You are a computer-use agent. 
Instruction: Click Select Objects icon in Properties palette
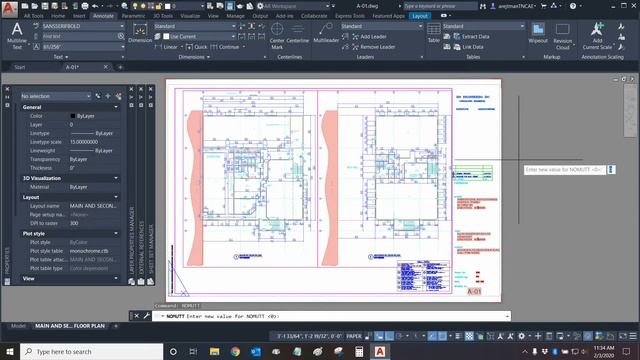pyautogui.click(x=108, y=96)
